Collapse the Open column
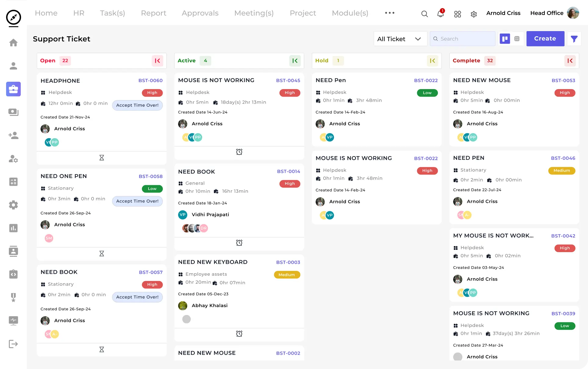 pos(157,61)
